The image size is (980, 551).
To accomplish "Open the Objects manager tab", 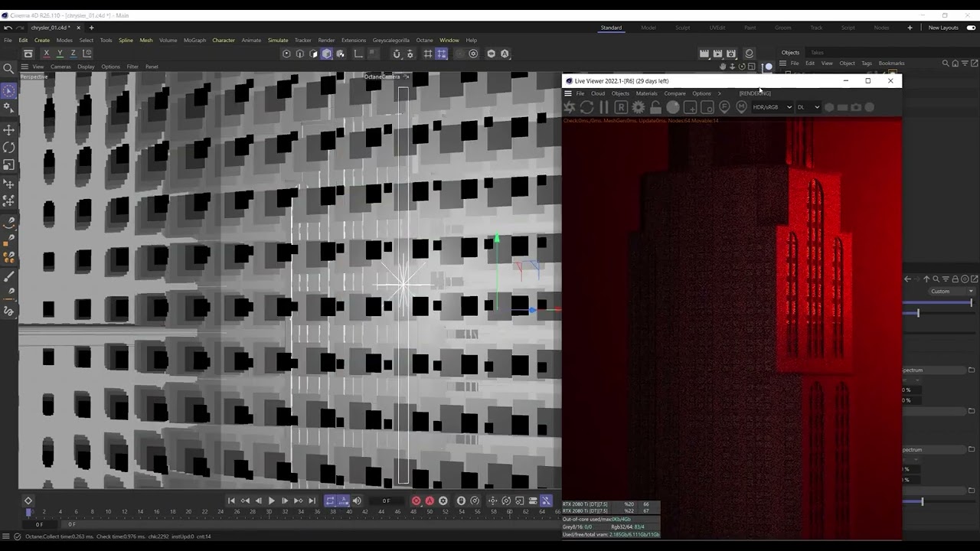I will tap(790, 53).
